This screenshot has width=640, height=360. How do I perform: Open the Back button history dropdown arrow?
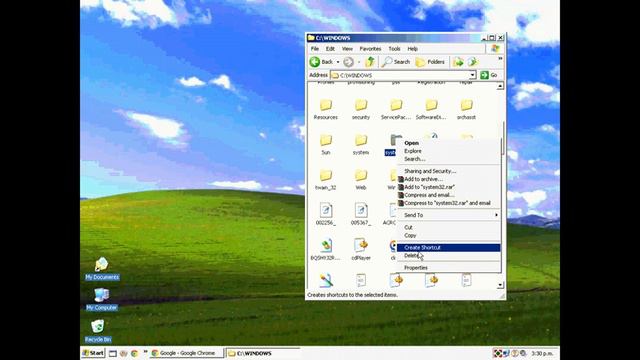[338, 62]
